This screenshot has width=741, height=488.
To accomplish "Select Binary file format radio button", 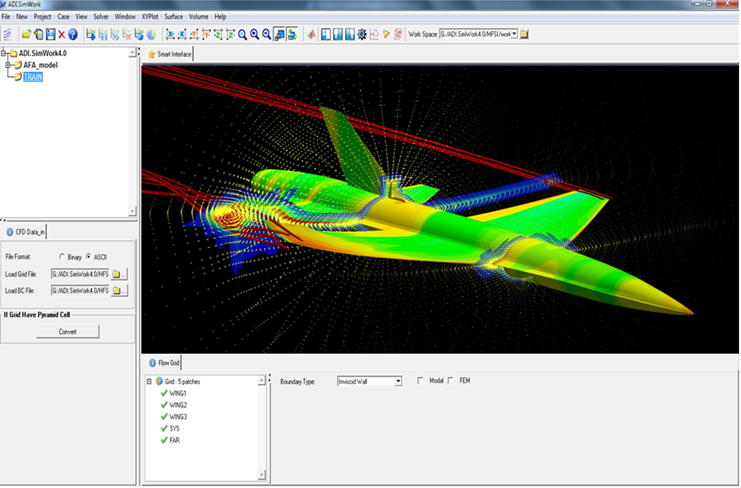I will tap(62, 257).
